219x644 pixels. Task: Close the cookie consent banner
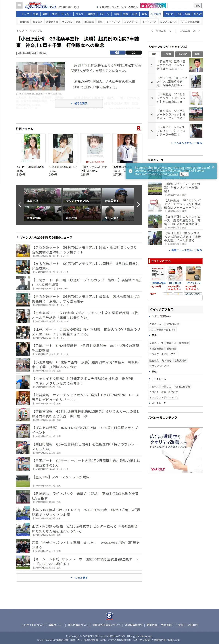click(x=213, y=167)
